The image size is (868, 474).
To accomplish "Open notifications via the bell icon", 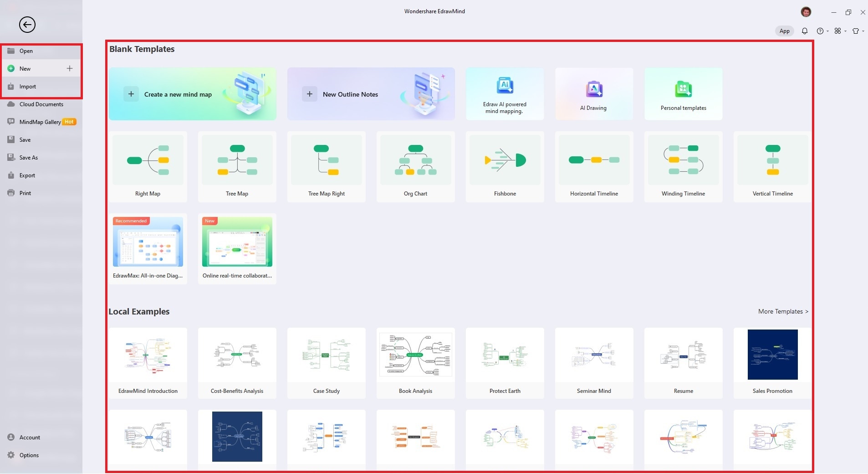I will click(805, 31).
